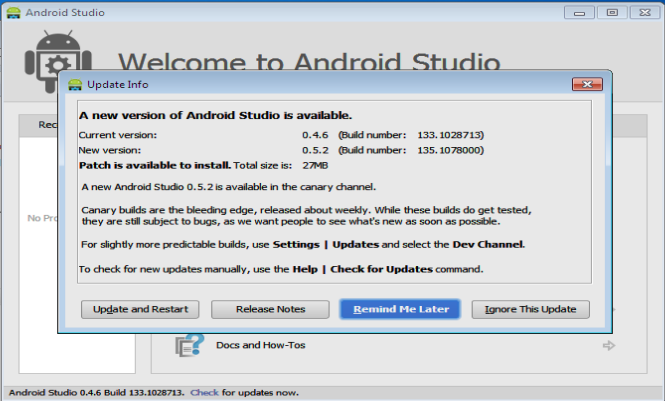Viewport: 665px width, 401px height.
Task: Click the Update and Restart button
Action: (x=140, y=309)
